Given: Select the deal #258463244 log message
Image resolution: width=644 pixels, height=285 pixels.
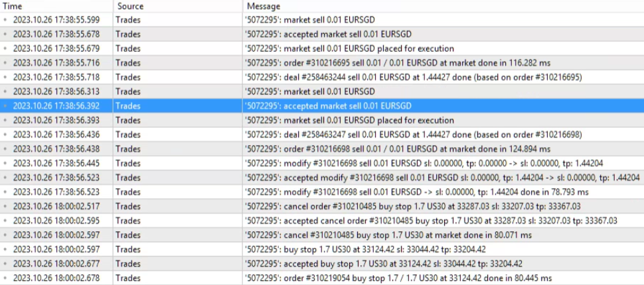Looking at the screenshot, I should (x=413, y=77).
